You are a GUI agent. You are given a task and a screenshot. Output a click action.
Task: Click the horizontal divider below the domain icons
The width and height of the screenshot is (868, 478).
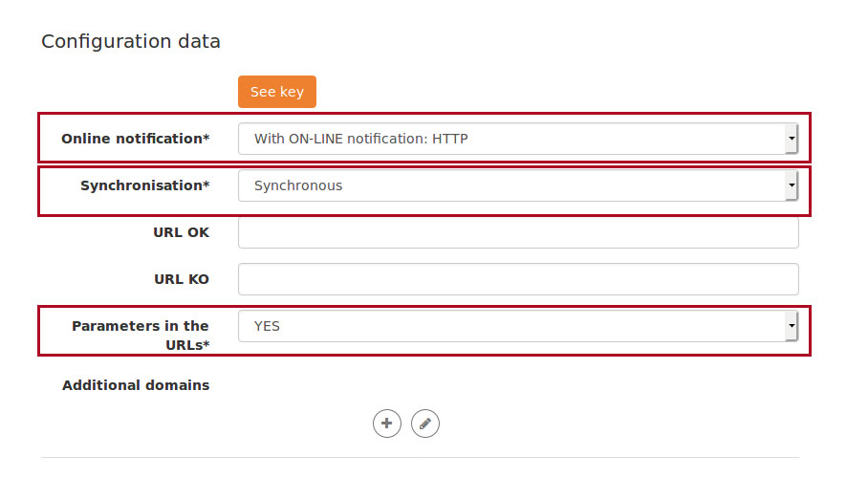tap(420, 458)
